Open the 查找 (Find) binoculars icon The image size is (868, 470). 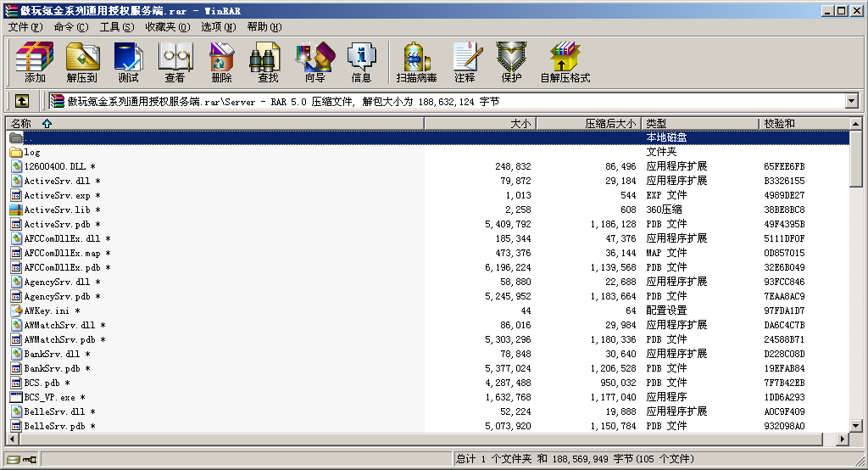[x=268, y=63]
